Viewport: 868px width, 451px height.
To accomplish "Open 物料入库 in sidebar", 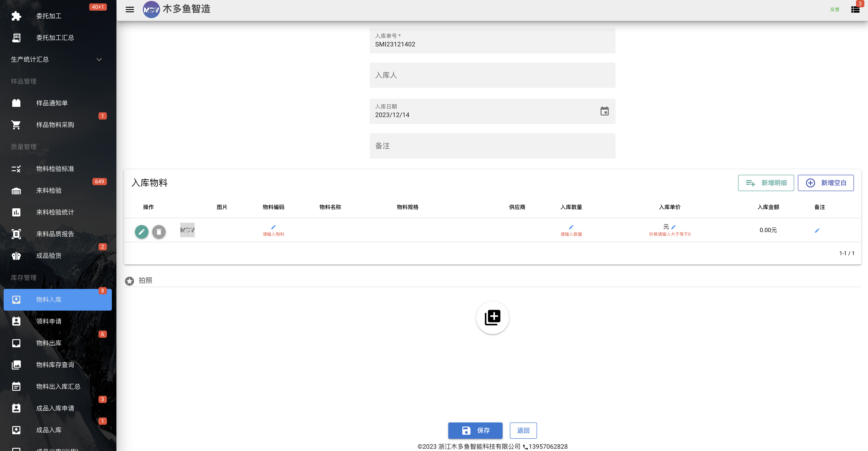I will (58, 300).
